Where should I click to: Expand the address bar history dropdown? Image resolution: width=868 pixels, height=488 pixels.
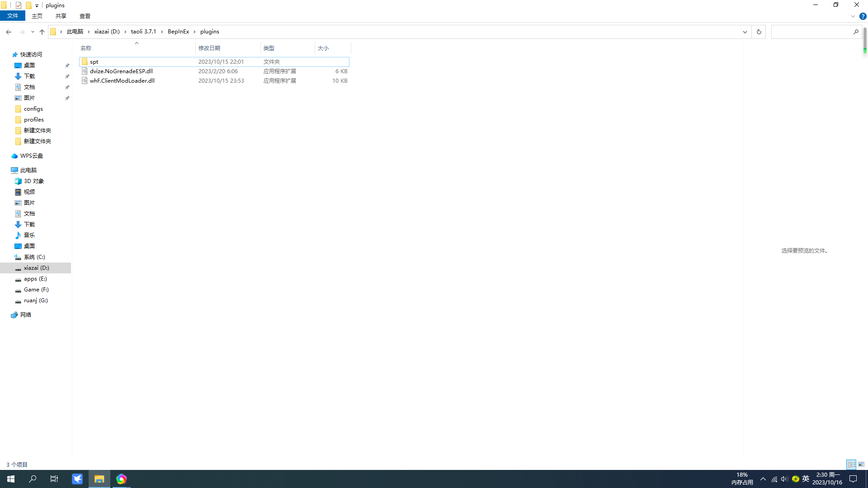coord(745,32)
